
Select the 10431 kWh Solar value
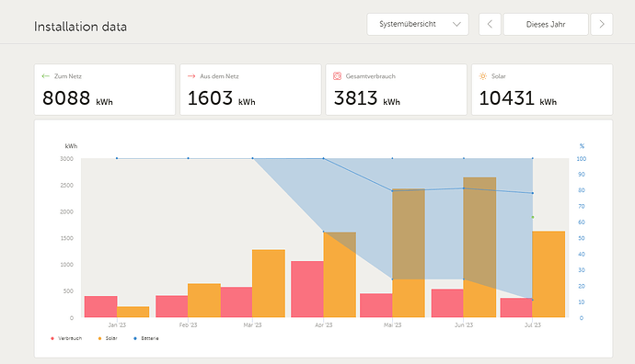[x=517, y=98]
